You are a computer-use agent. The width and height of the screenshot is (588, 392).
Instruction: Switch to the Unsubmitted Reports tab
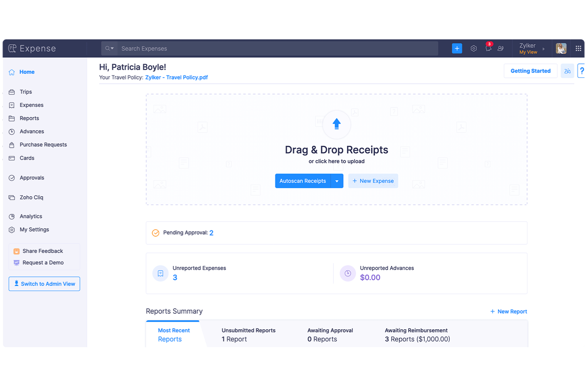tap(248, 334)
